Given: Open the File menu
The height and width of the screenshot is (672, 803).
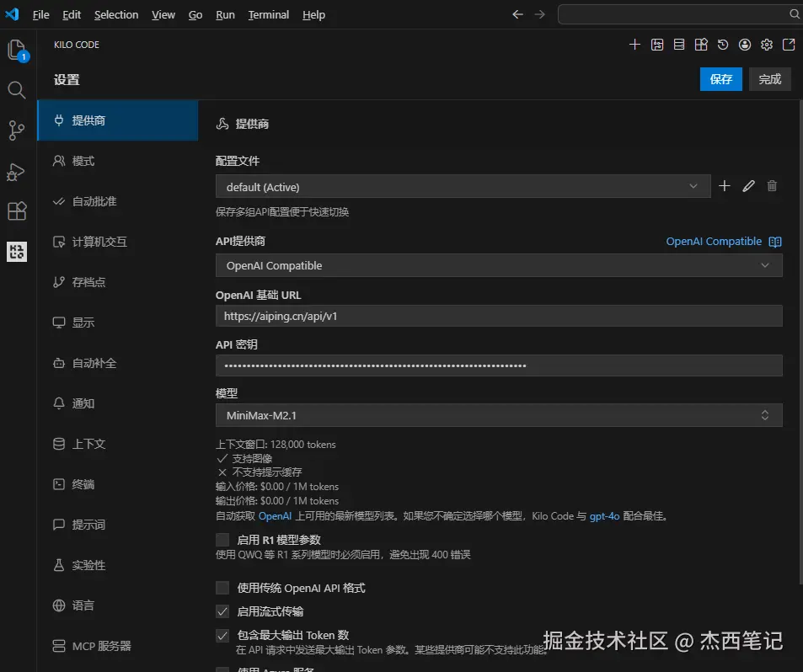Looking at the screenshot, I should pyautogui.click(x=41, y=15).
